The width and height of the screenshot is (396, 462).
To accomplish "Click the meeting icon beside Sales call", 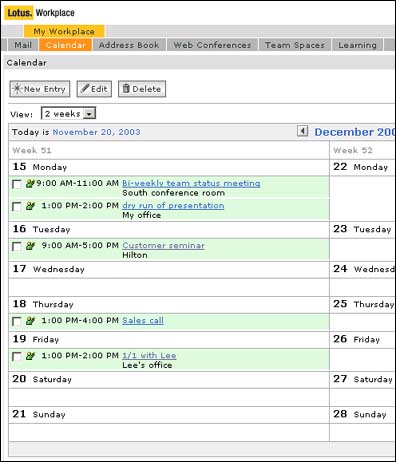I will click(x=30, y=321).
